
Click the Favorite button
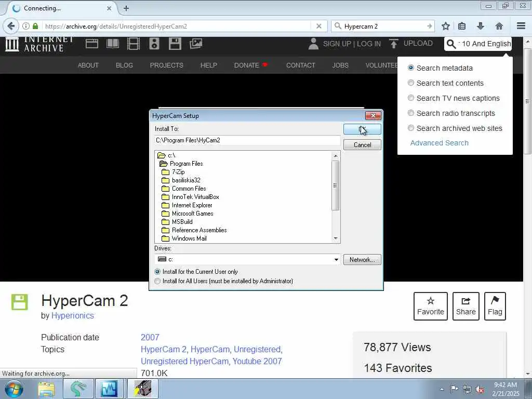(431, 306)
